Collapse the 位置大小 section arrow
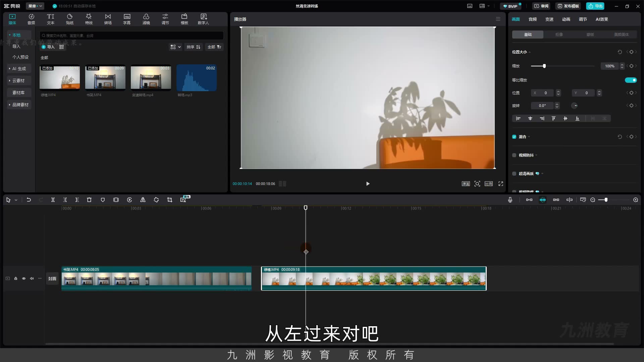 point(530,52)
